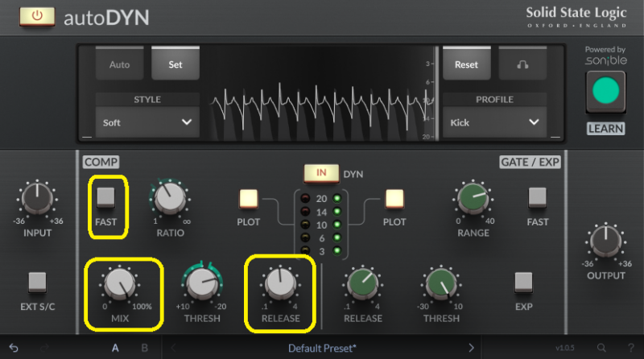Open the Default Preset name menu
Image resolution: width=644 pixels, height=359 pixels.
pyautogui.click(x=322, y=348)
